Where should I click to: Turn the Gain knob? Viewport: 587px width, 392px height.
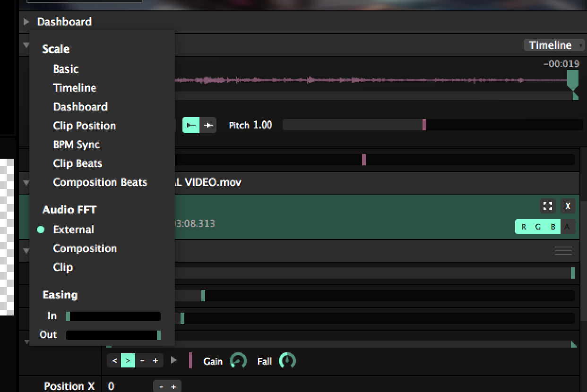pos(238,361)
